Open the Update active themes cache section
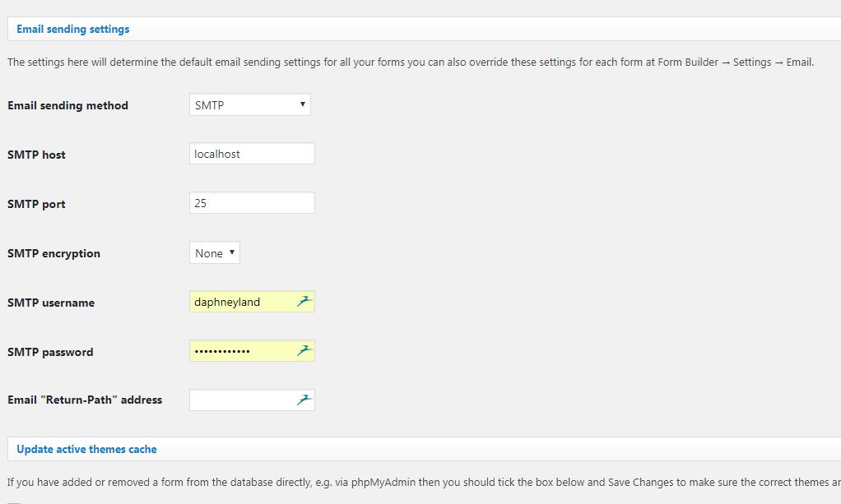Viewport: 841px width, 504px height. tap(86, 449)
